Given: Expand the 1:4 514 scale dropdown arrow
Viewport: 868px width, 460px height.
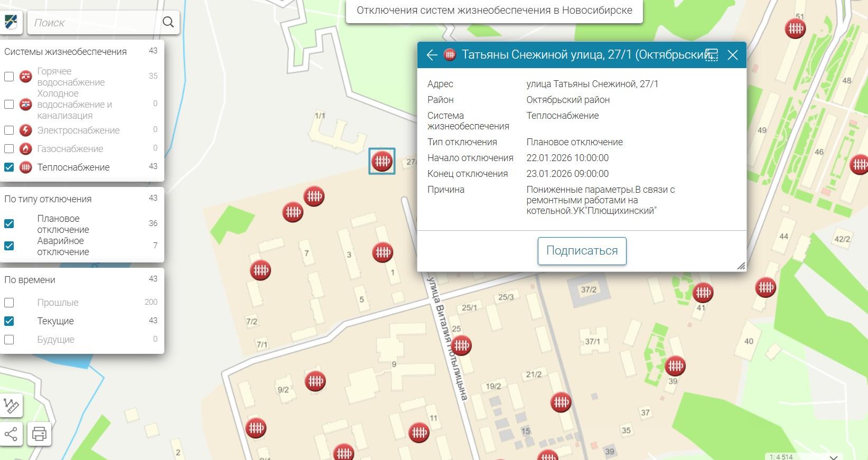Looking at the screenshot, I should (834, 457).
